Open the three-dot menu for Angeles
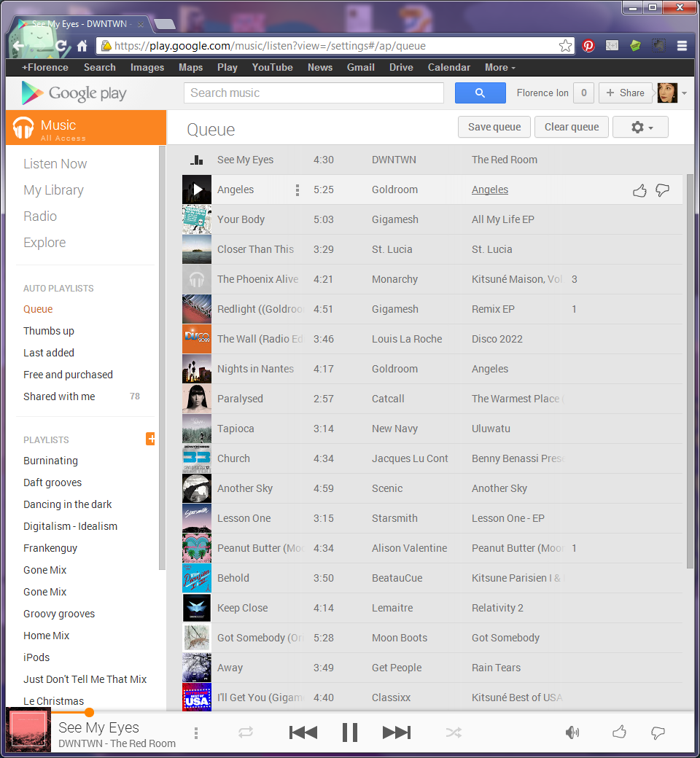 click(297, 189)
